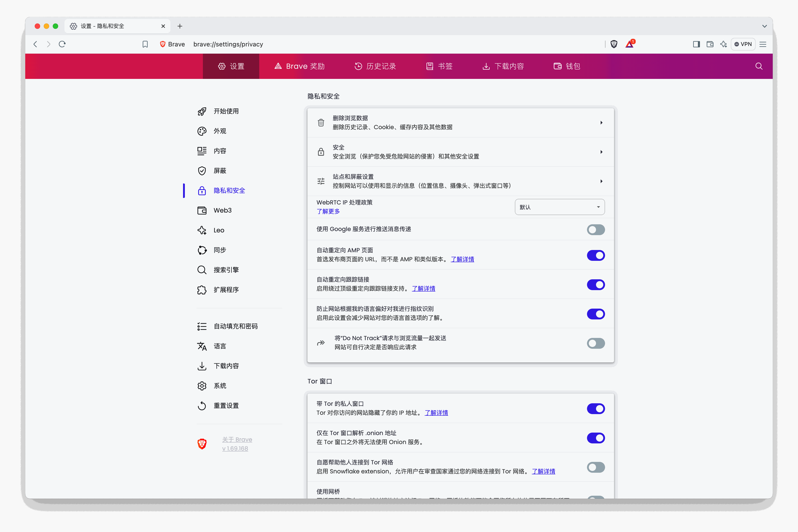Expand the 安全 settings row arrow
The height and width of the screenshot is (532, 798).
601,152
